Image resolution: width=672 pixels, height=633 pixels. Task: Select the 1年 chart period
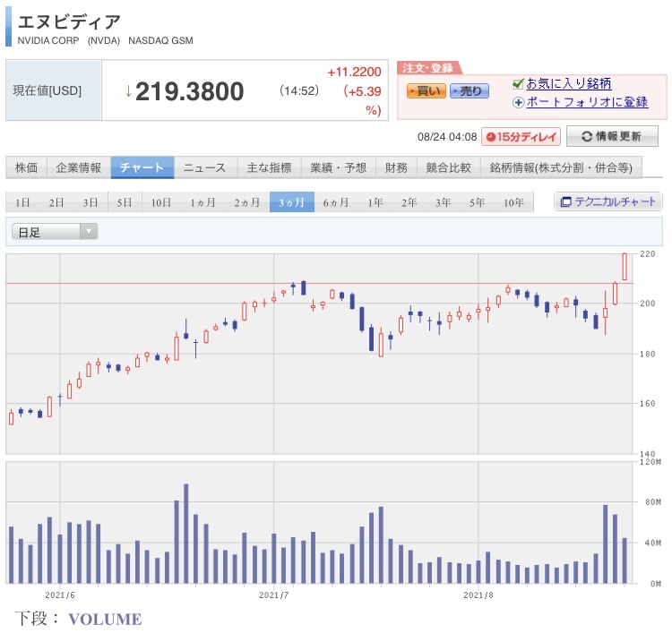click(x=375, y=202)
